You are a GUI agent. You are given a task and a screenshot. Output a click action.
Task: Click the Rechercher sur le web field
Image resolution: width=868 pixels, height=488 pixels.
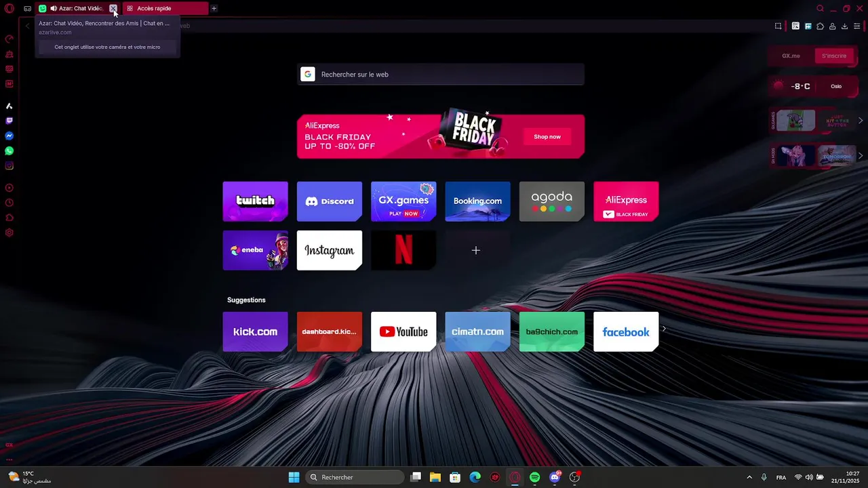441,75
